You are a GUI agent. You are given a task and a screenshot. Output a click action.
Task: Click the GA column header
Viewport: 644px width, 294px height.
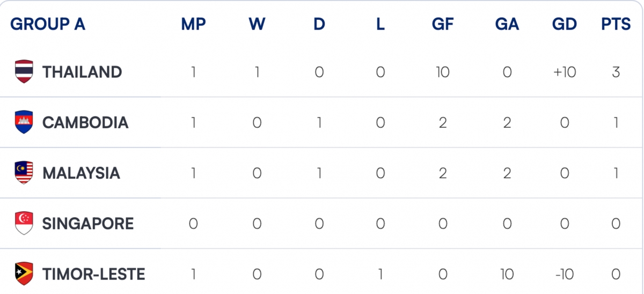point(507,24)
